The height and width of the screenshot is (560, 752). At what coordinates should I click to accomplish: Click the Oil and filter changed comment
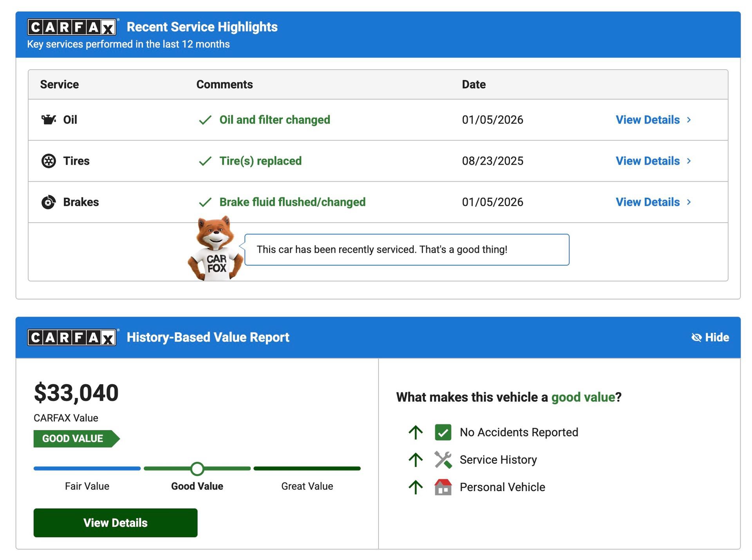coord(275,120)
